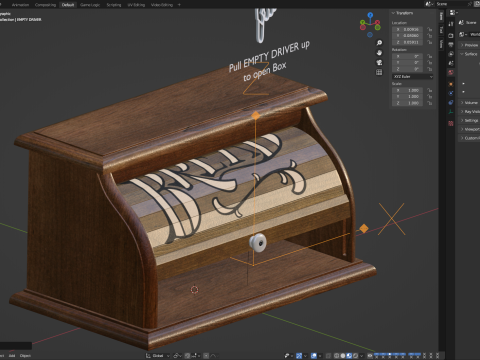Toggle the lock for Rotation X
This screenshot has width=480, height=360.
tap(430, 56)
